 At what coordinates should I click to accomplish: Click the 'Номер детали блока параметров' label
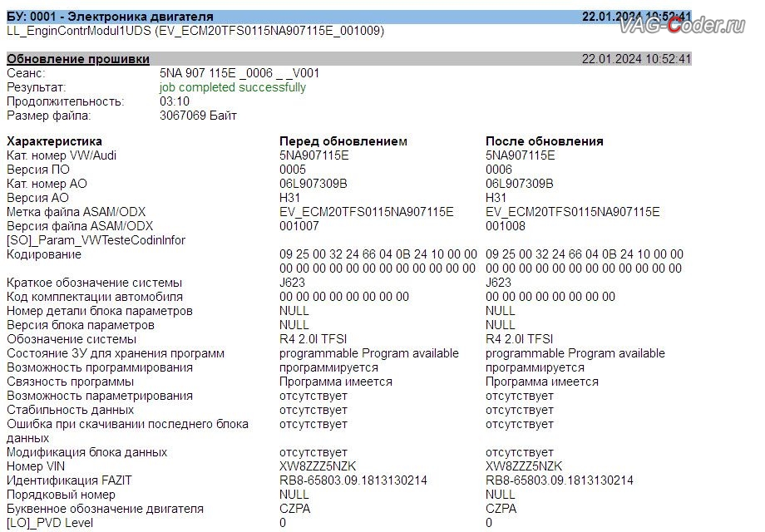point(100,311)
